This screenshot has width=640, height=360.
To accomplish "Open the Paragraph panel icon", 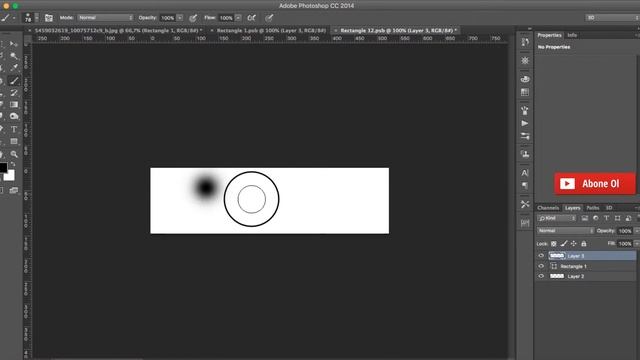I will point(525,186).
